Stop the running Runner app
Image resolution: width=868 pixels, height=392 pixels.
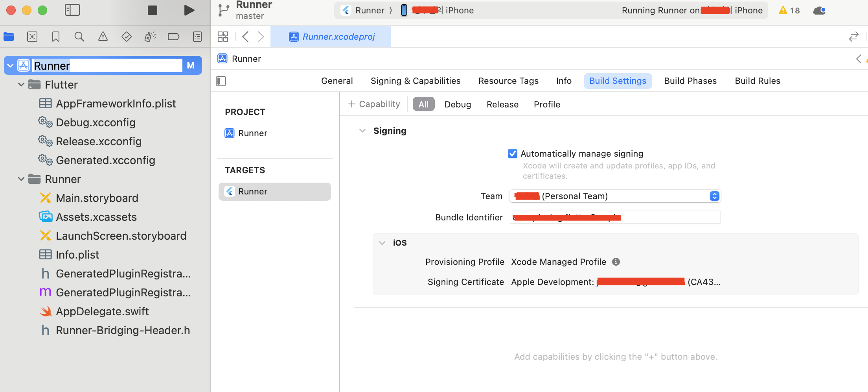click(153, 10)
